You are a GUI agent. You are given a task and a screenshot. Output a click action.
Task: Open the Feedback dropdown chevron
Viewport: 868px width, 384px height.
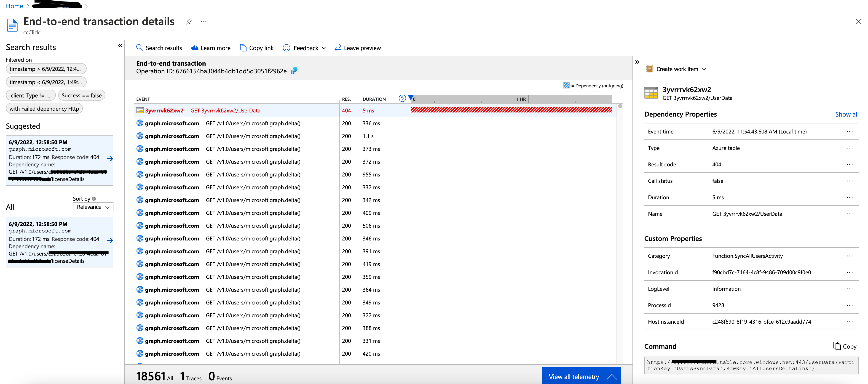pos(324,48)
